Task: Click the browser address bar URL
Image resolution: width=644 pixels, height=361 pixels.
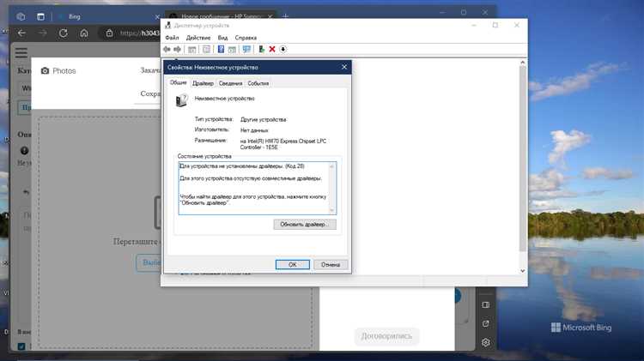Action: coord(139,33)
